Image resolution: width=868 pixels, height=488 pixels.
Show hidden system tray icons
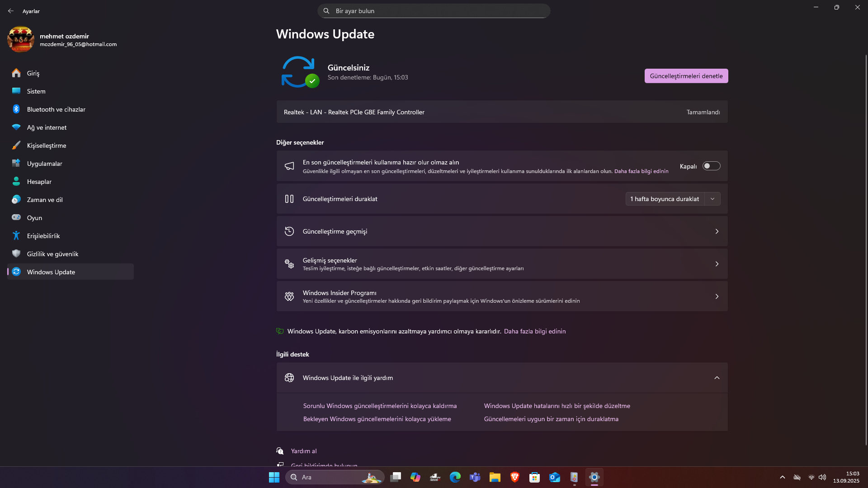coord(783,477)
